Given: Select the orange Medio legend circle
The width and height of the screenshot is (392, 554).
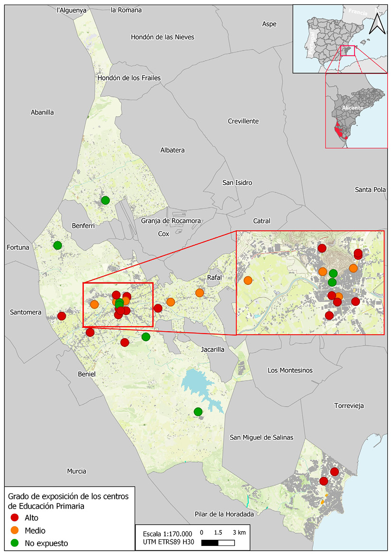Looking at the screenshot, I should point(15,530).
